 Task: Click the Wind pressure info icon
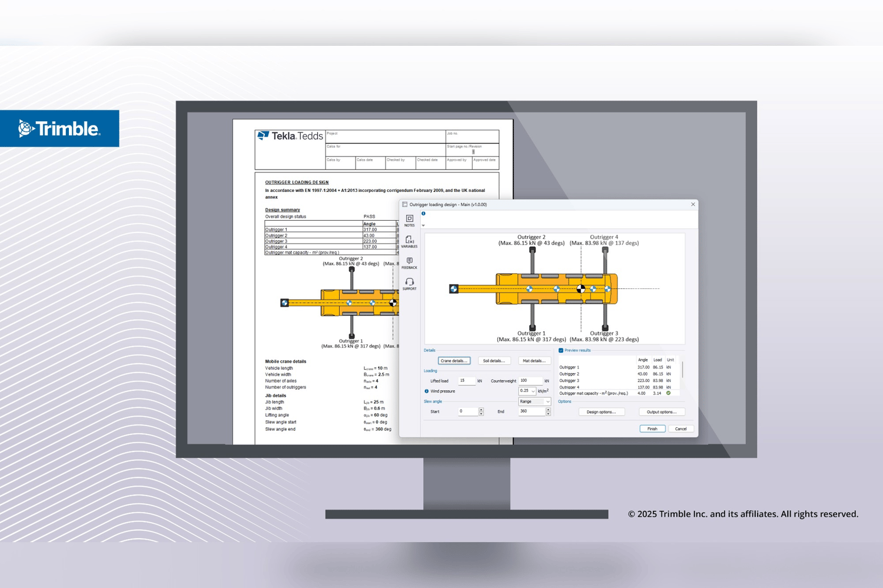pyautogui.click(x=427, y=391)
